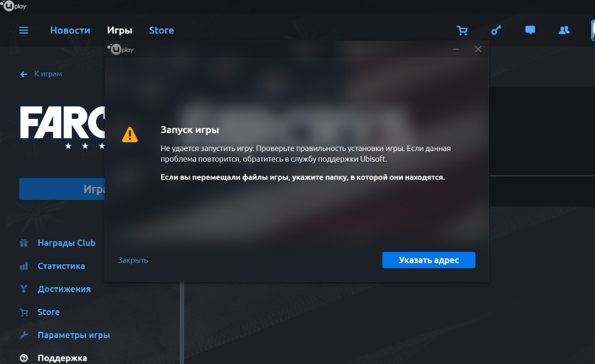Click the Указать адрес button
The height and width of the screenshot is (364, 595).
429,260
